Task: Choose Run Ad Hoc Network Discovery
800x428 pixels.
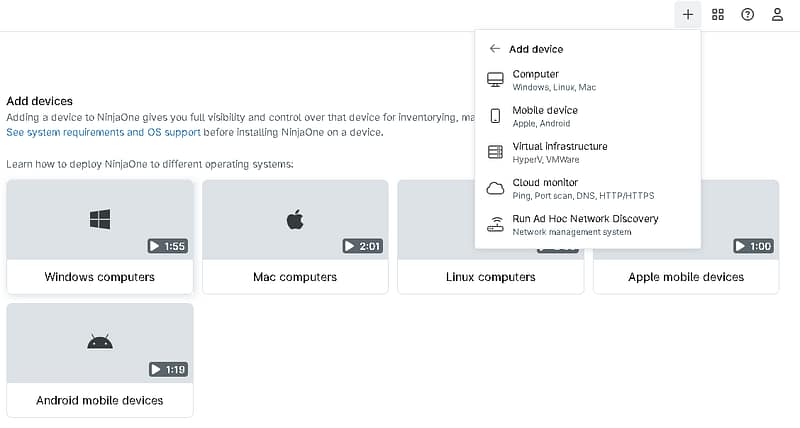Action: click(585, 219)
